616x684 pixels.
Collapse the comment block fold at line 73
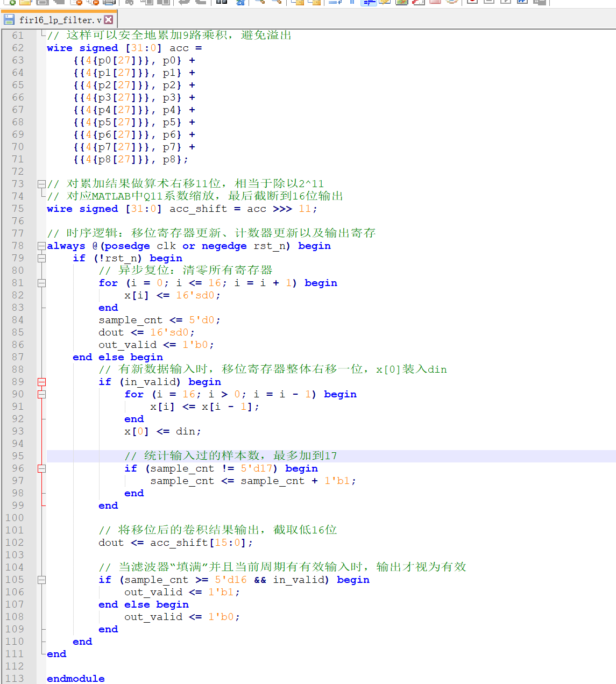[41, 184]
